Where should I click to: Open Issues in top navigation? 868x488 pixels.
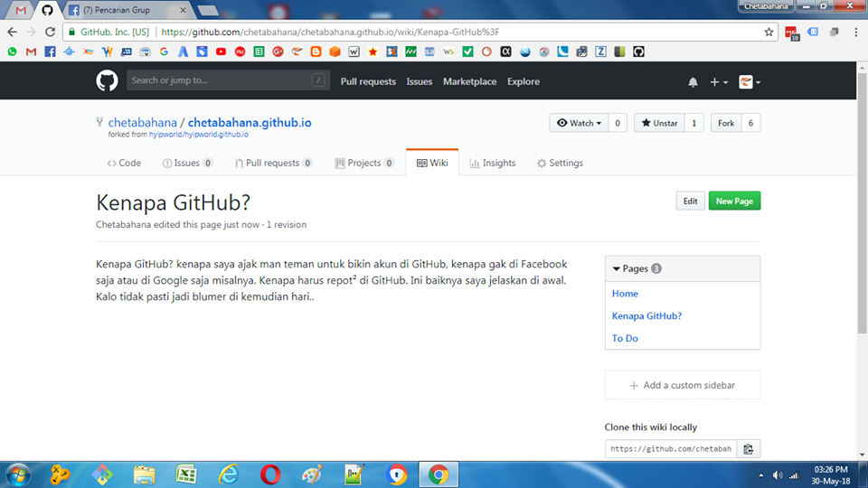419,81
